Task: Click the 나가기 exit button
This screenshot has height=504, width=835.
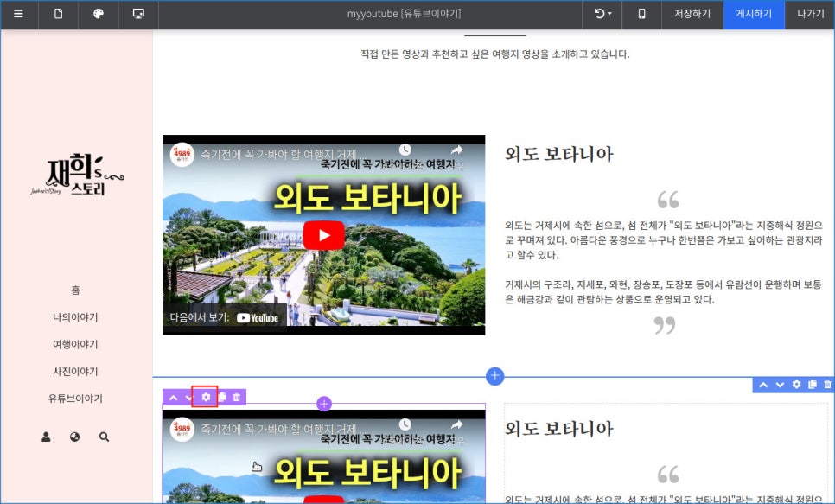Action: pos(810,15)
